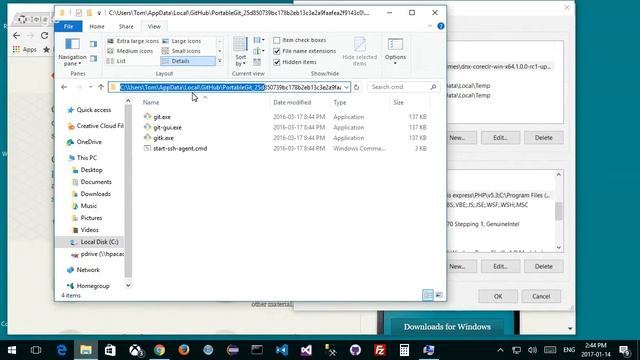
Task: Open FileZilla from taskbar
Action: pyautogui.click(x=380, y=350)
